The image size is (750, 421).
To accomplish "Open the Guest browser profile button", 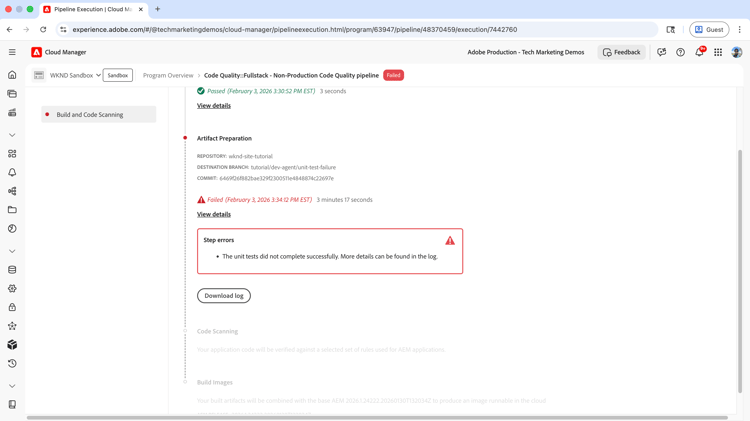I will pos(709,30).
